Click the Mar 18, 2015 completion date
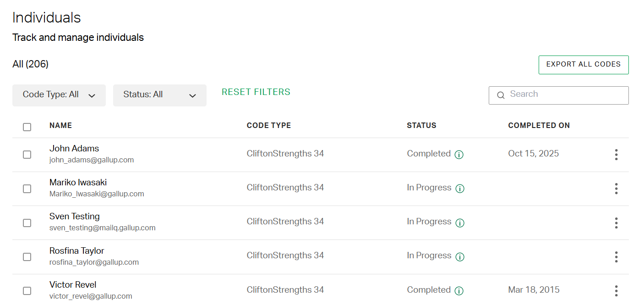The height and width of the screenshot is (306, 644). pyautogui.click(x=534, y=290)
